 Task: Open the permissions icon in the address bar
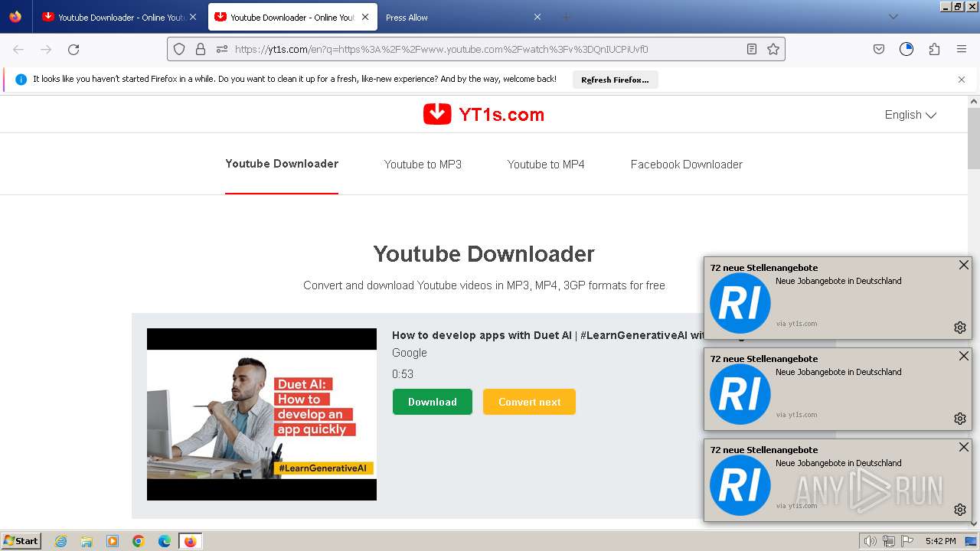coord(222,49)
